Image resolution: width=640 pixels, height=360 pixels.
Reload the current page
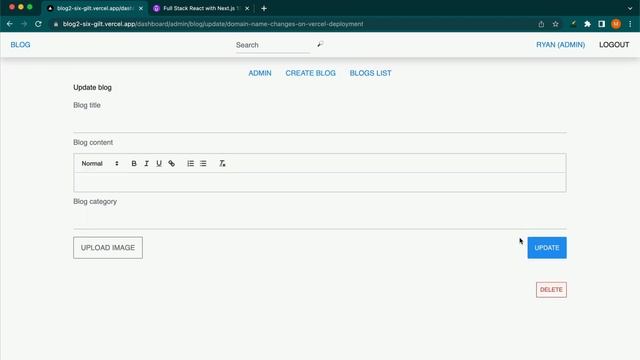(38, 24)
